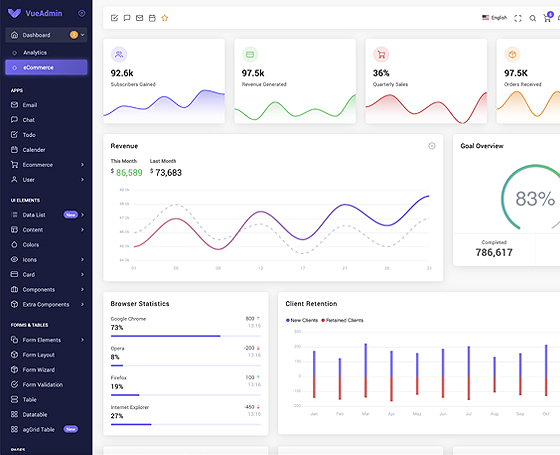
Task: Click the Data List icon in sidebar
Action: click(14, 215)
